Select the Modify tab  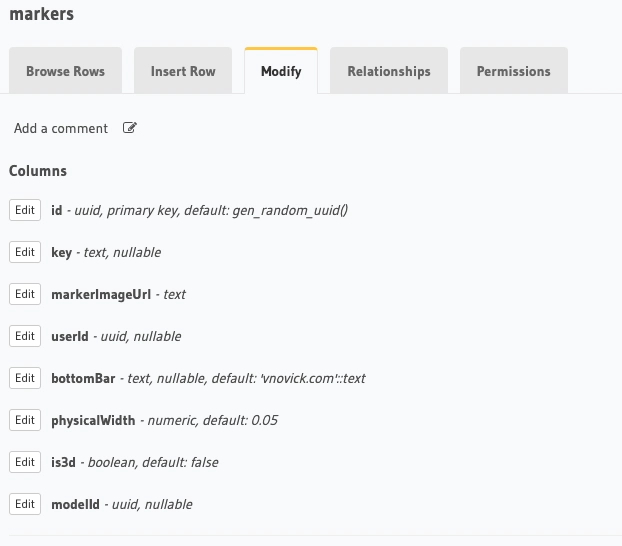[281, 71]
